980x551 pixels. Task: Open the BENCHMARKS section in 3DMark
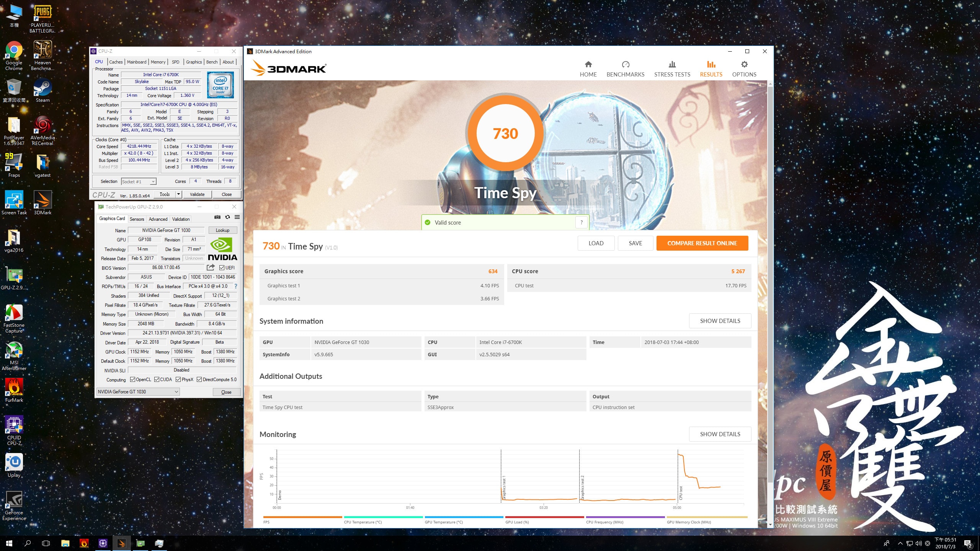coord(625,69)
